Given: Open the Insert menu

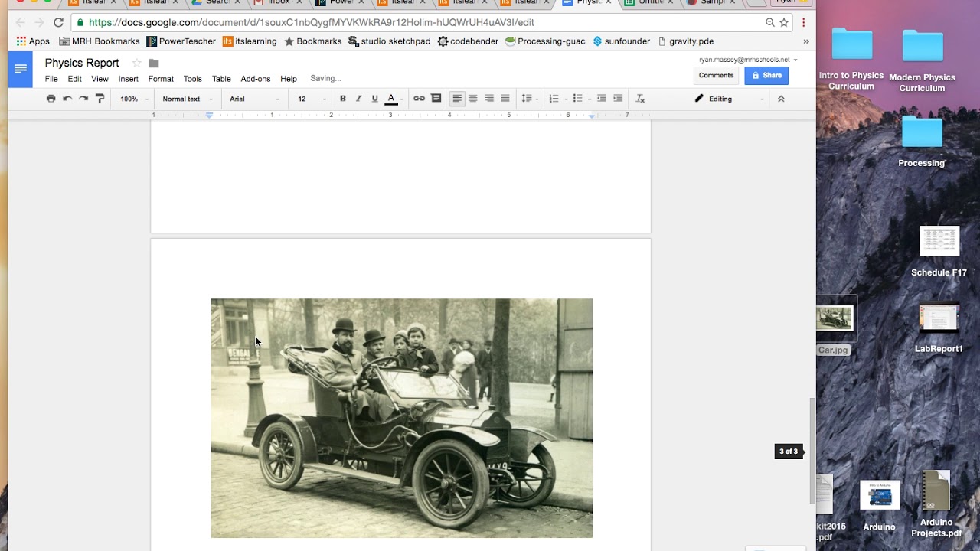Looking at the screenshot, I should [x=128, y=79].
